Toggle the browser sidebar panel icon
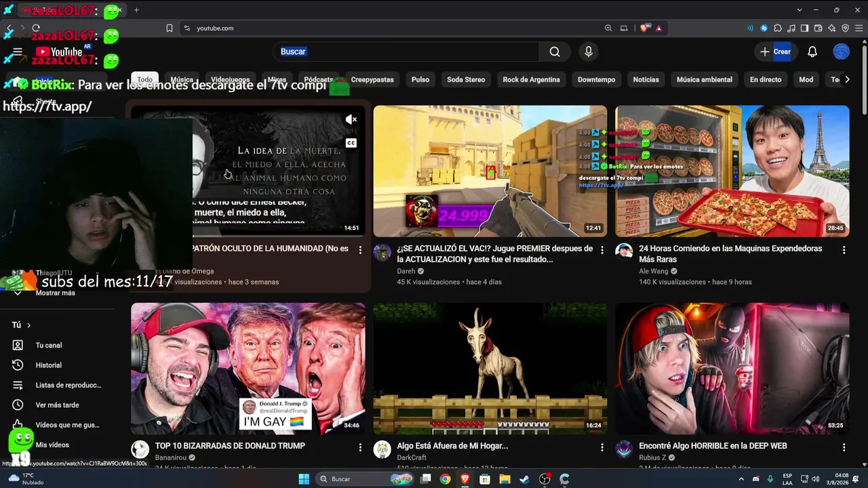 coord(805,28)
